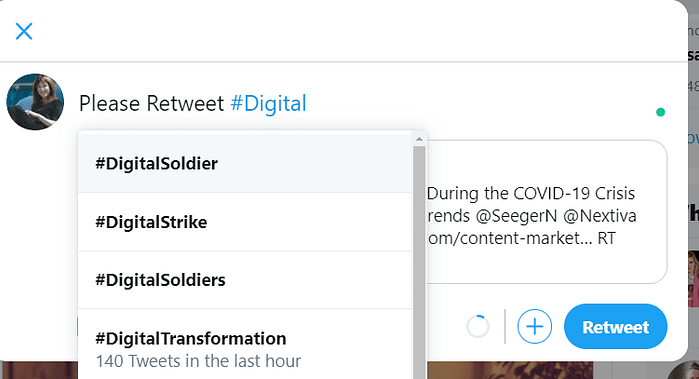Click the blue #Digital hashtag text
This screenshot has height=379, width=699.
click(268, 103)
